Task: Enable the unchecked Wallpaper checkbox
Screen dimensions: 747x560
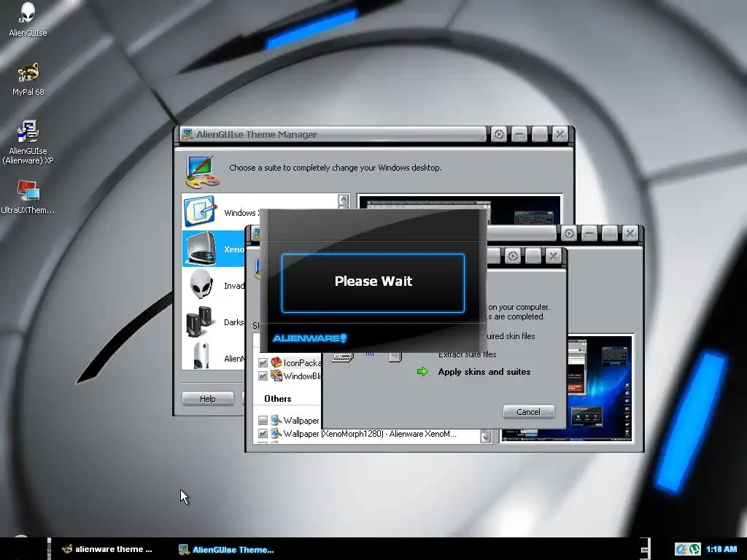Action: pyautogui.click(x=263, y=421)
